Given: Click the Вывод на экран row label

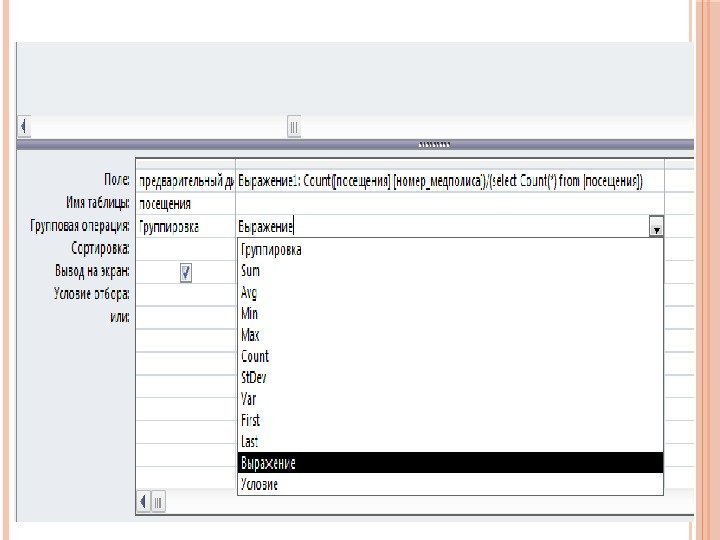Looking at the screenshot, I should (92, 271).
